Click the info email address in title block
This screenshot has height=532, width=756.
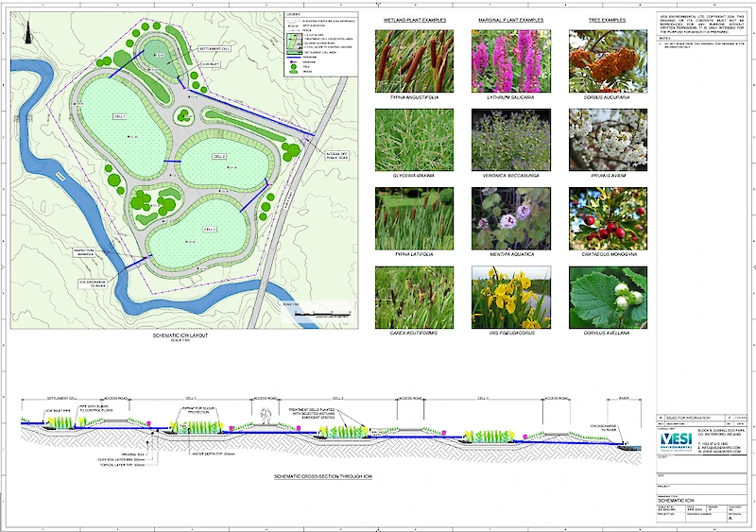(719, 448)
